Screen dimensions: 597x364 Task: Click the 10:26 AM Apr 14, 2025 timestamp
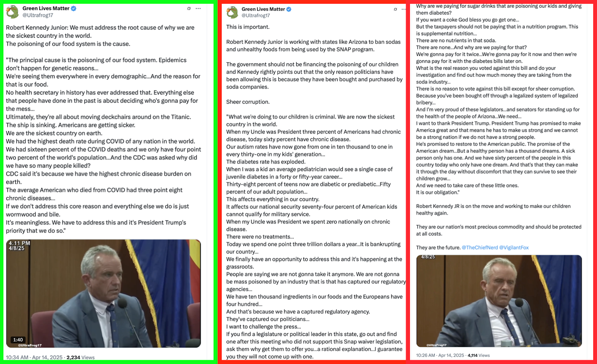click(x=440, y=355)
